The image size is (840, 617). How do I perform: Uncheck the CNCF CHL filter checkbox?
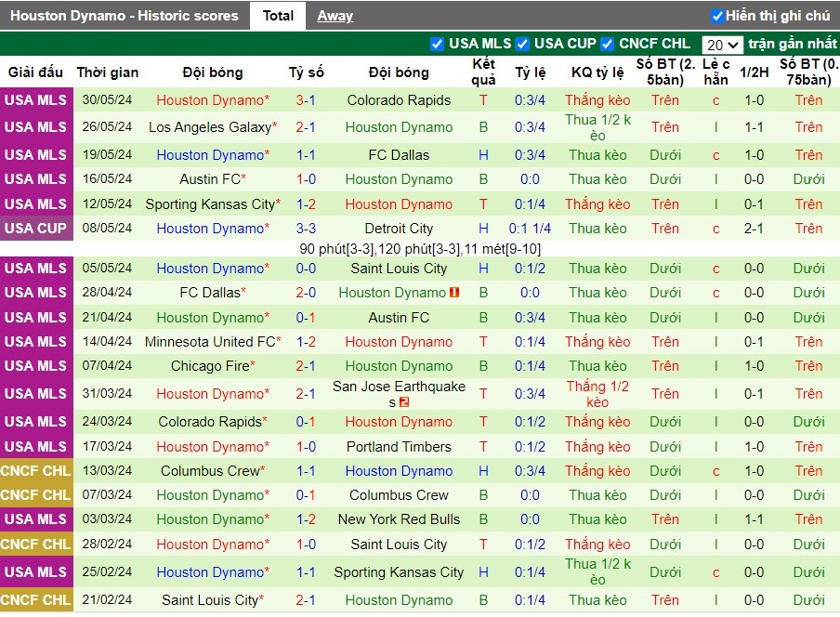[607, 44]
